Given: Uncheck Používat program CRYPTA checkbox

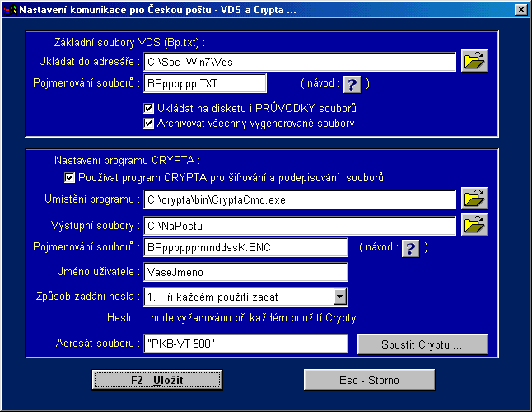Looking at the screenshot, I should (69, 177).
